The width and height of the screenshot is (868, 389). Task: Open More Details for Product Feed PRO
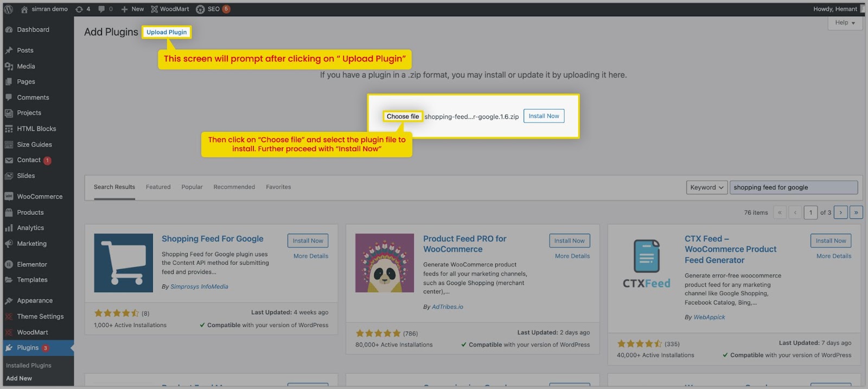(x=572, y=256)
